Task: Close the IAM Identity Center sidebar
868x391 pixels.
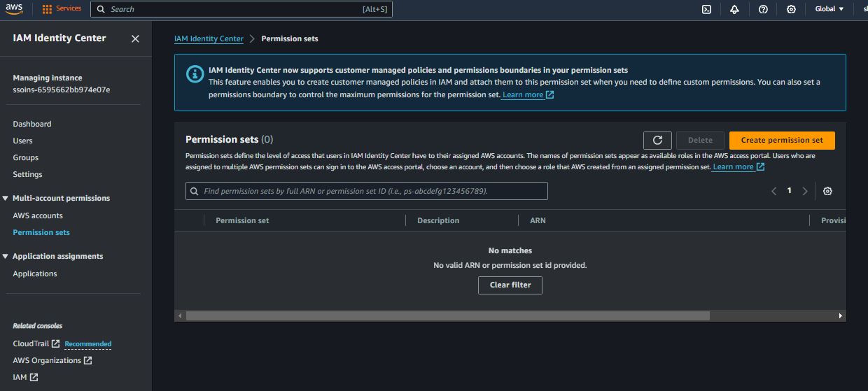Action: pyautogui.click(x=135, y=38)
